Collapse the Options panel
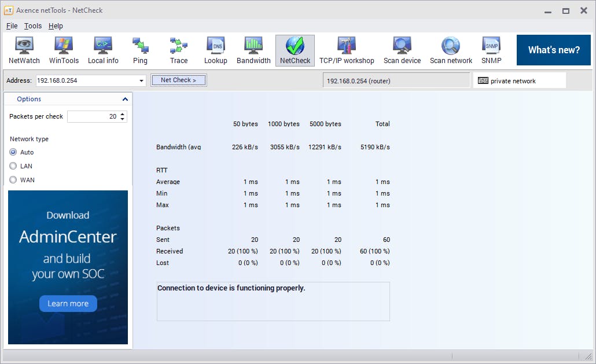 (125, 100)
